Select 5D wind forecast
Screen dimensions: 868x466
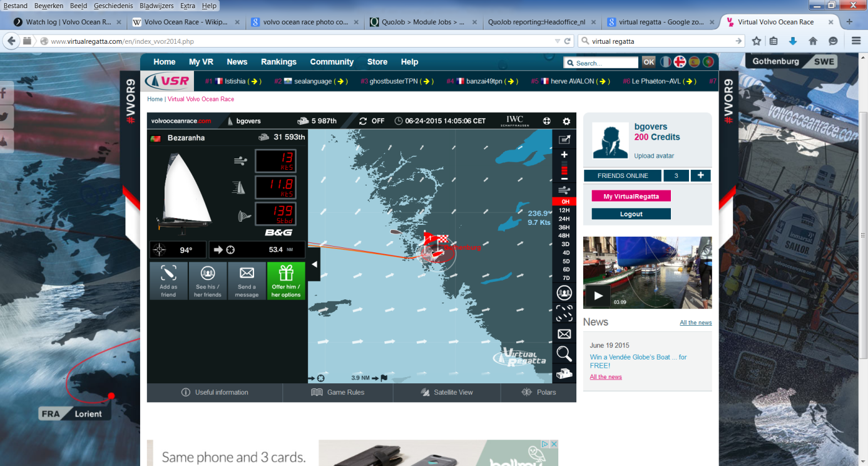point(565,261)
